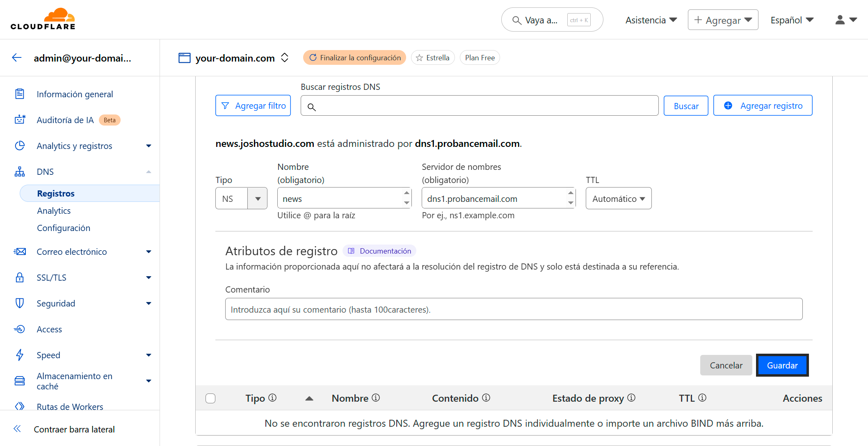Open the Documentación link
This screenshot has height=446, width=868.
pos(379,251)
